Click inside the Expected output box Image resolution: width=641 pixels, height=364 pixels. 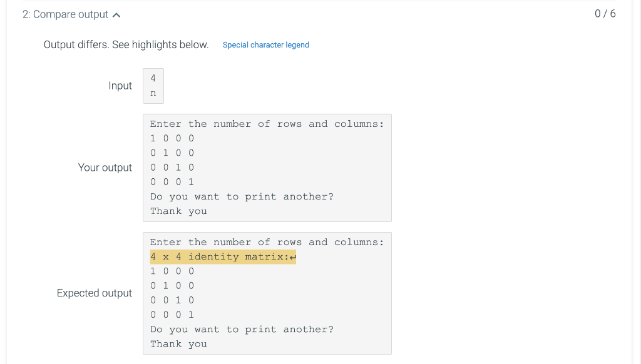tap(267, 293)
